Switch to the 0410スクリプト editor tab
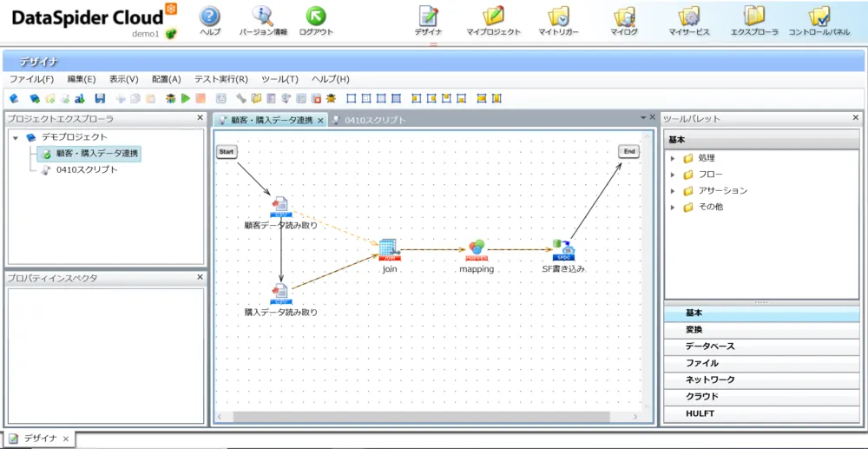The width and height of the screenshot is (868, 449). click(x=369, y=120)
